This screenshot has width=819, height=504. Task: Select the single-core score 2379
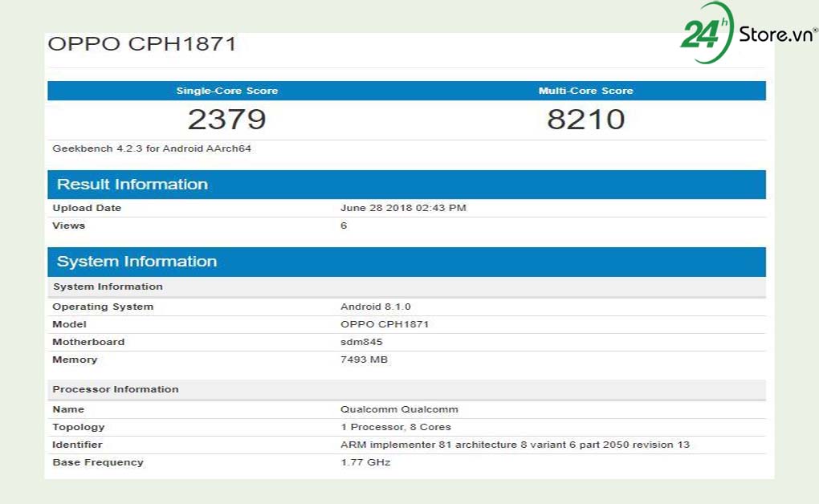tap(227, 119)
